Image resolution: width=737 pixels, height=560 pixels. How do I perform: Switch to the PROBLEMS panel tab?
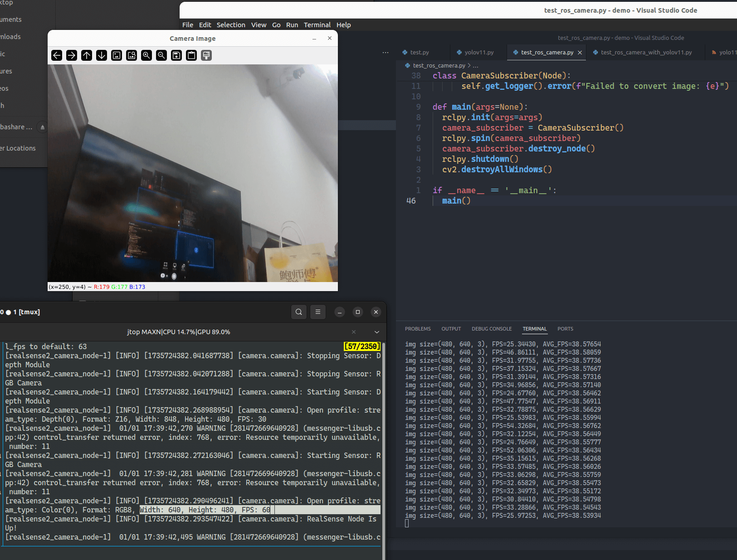click(x=418, y=329)
